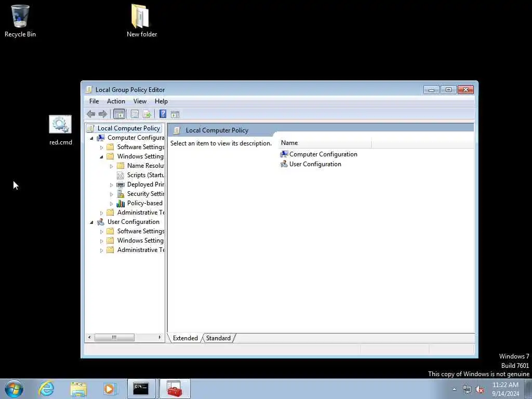Click the tree pane scrollbar left arrow
The image size is (532, 399).
click(89, 337)
